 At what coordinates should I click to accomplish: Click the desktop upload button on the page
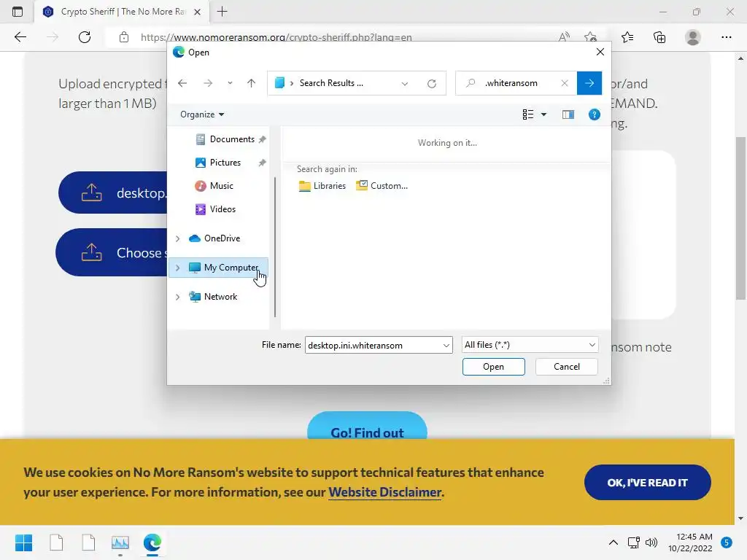(x=113, y=192)
